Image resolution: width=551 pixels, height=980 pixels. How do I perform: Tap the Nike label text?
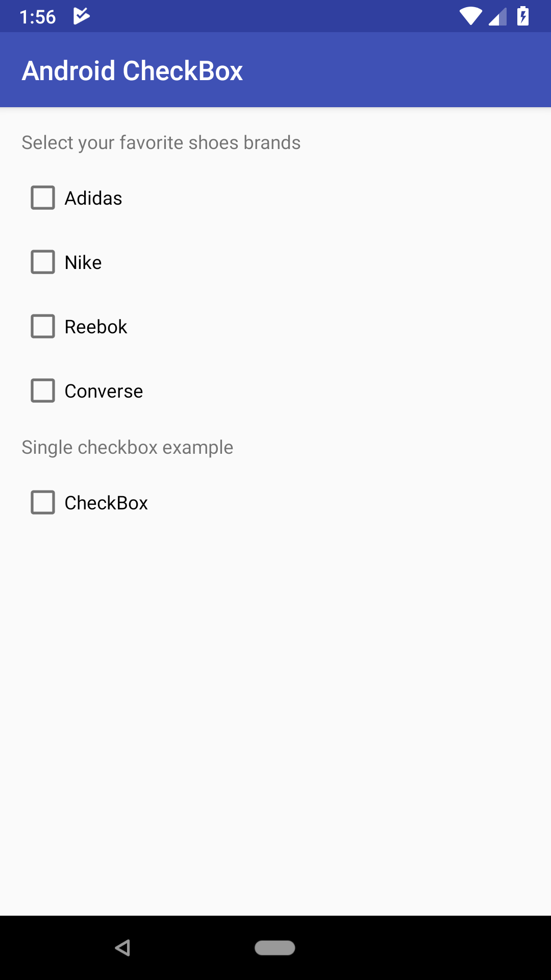tap(83, 262)
